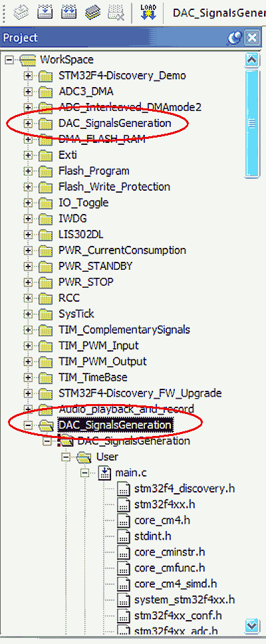Click the scrollbar down arrow
The image size is (266, 644).
251,625
